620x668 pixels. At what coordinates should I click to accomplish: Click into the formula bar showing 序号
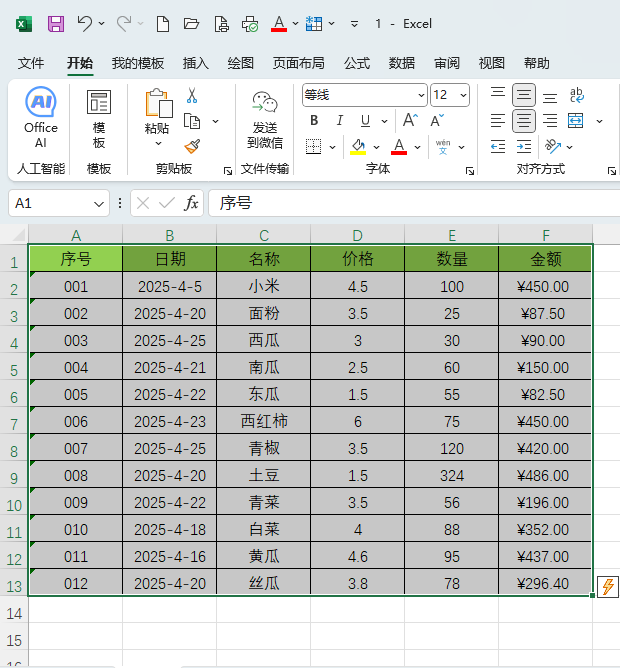click(413, 203)
